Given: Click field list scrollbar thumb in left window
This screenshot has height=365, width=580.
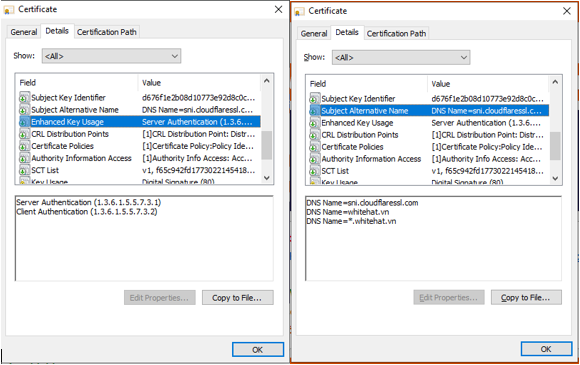Looking at the screenshot, I should pyautogui.click(x=267, y=145).
